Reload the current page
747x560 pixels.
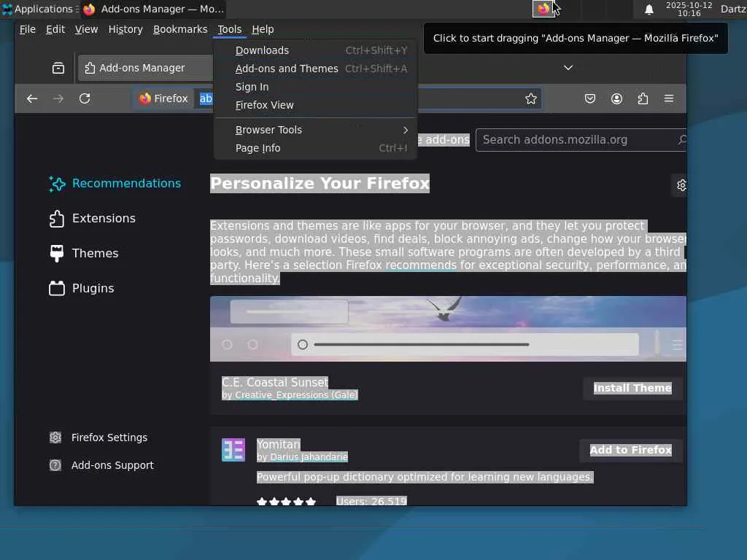pyautogui.click(x=85, y=98)
